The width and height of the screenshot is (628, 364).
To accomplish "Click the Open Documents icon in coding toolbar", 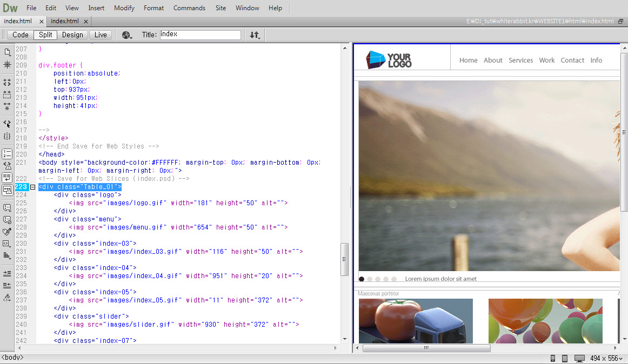I will tap(7, 52).
